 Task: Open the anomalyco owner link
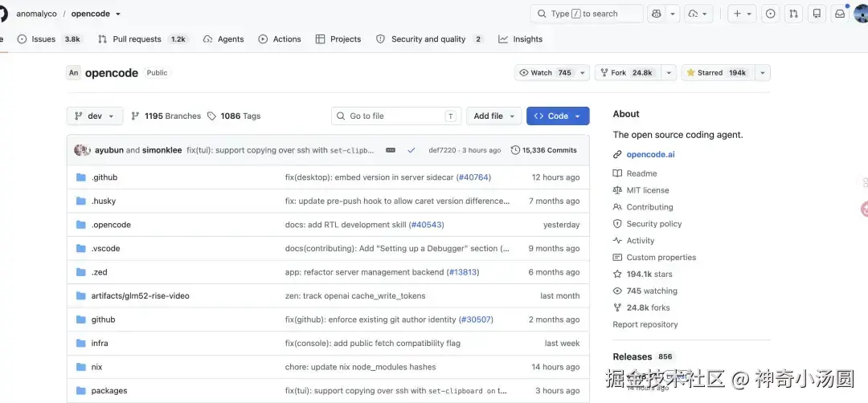tap(36, 14)
